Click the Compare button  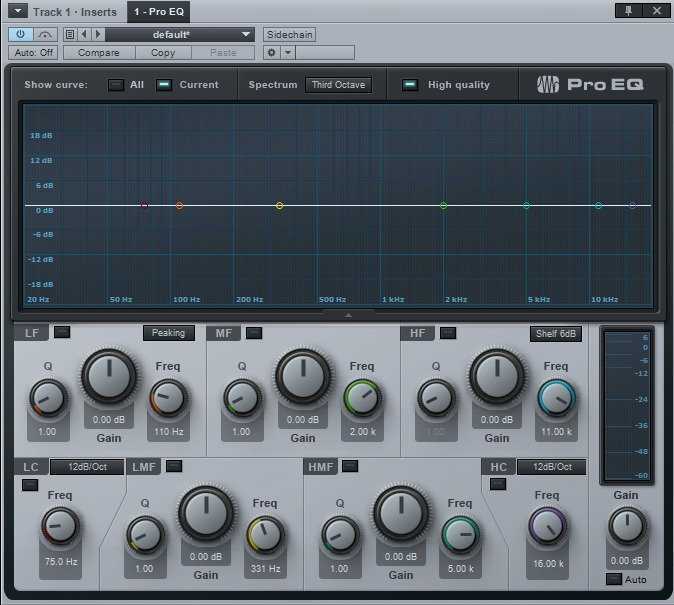pos(99,52)
